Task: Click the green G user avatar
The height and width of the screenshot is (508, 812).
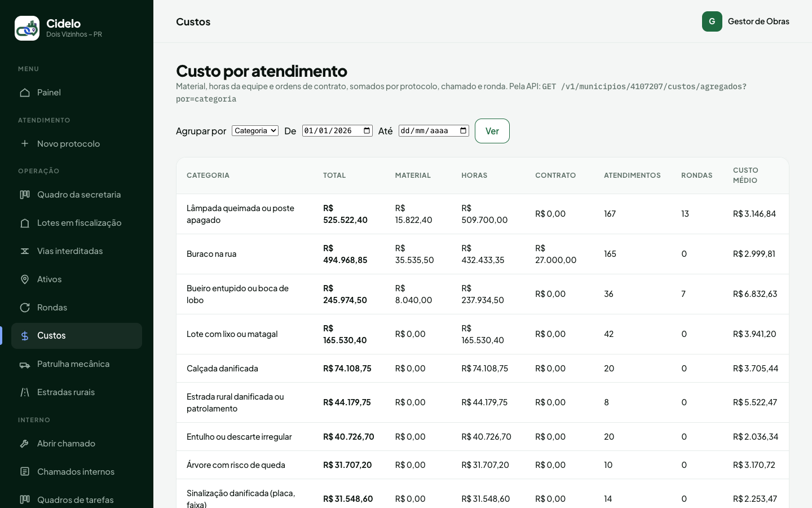Action: point(712,21)
